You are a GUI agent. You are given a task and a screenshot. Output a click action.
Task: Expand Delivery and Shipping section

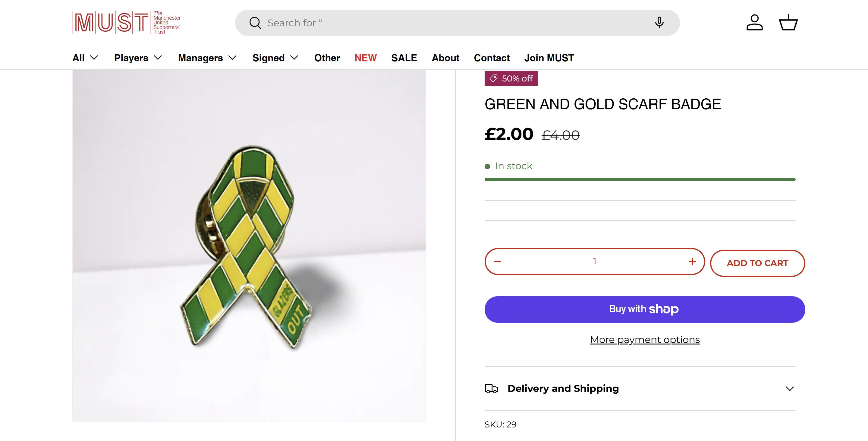coord(790,389)
